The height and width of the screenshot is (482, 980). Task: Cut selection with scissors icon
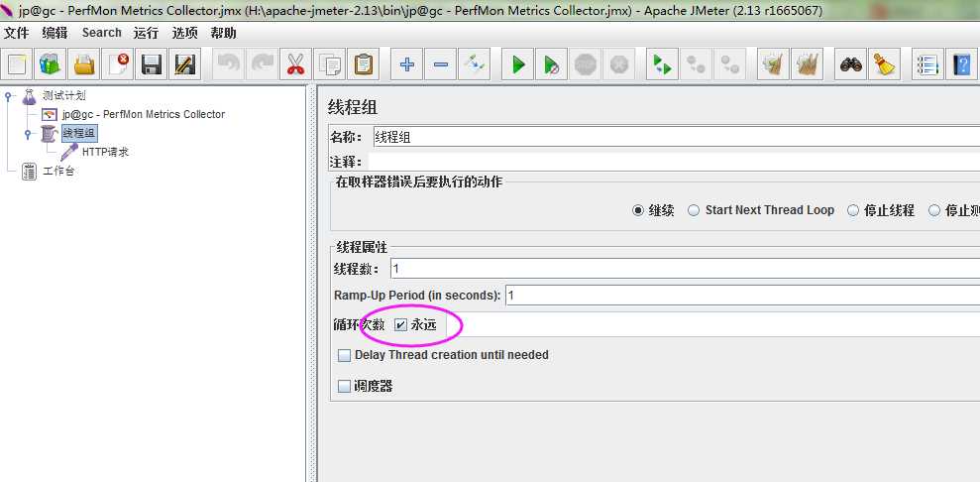tap(295, 64)
